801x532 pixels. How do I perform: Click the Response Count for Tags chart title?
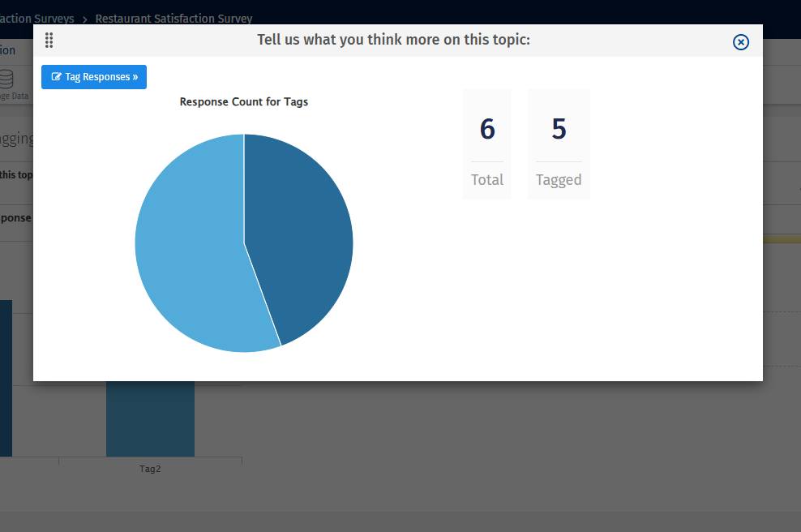(x=243, y=101)
